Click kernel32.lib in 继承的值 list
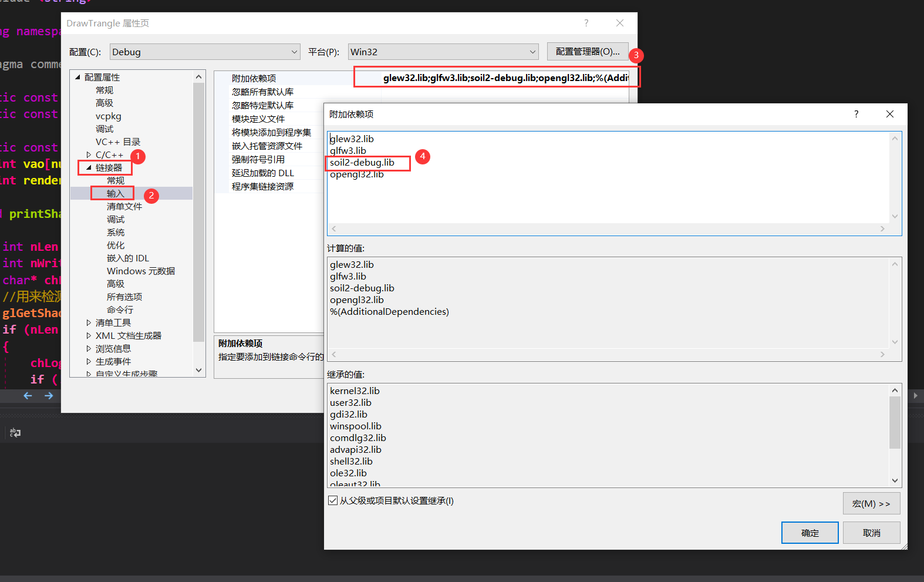924x582 pixels. pyautogui.click(x=355, y=391)
